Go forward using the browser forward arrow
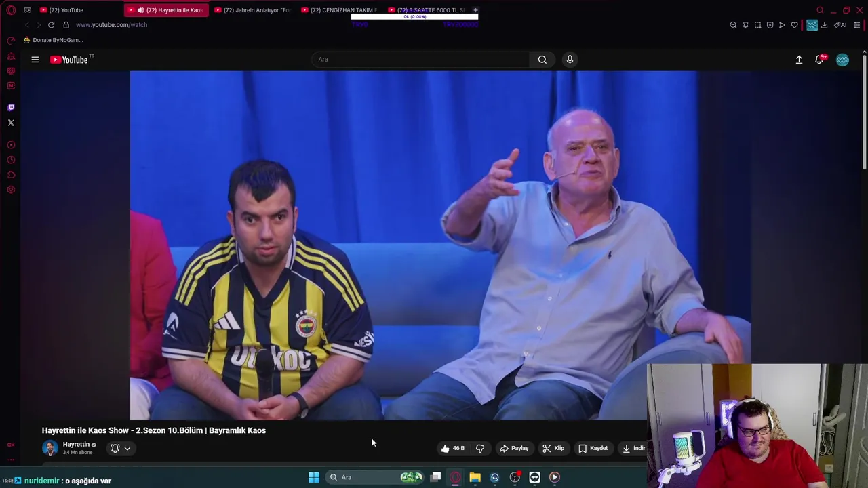This screenshot has width=868, height=488. [x=39, y=25]
